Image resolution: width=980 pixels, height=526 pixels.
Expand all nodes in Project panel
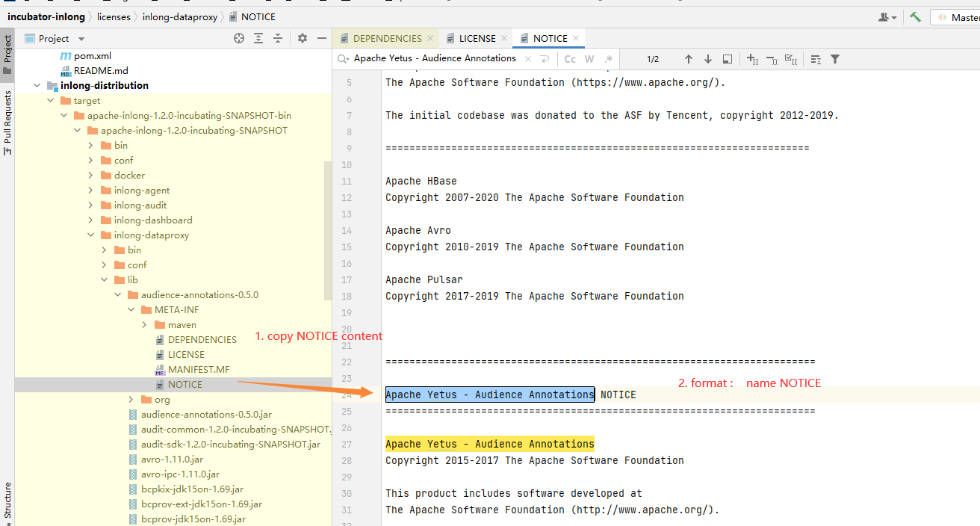point(258,38)
